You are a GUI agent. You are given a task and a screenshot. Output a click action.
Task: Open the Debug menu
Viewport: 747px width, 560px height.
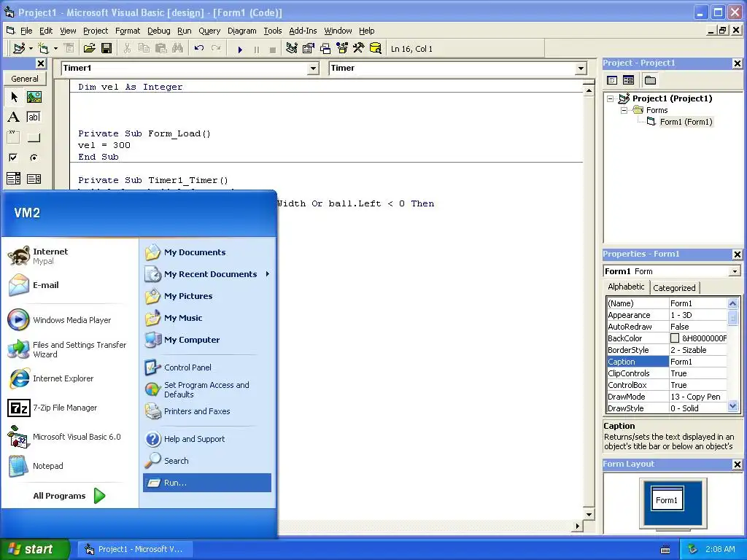pyautogui.click(x=158, y=31)
